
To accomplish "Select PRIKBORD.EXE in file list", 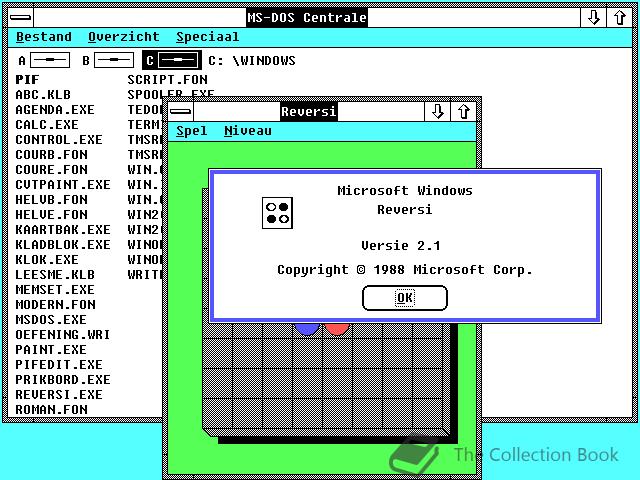I will pyautogui.click(x=63, y=380).
